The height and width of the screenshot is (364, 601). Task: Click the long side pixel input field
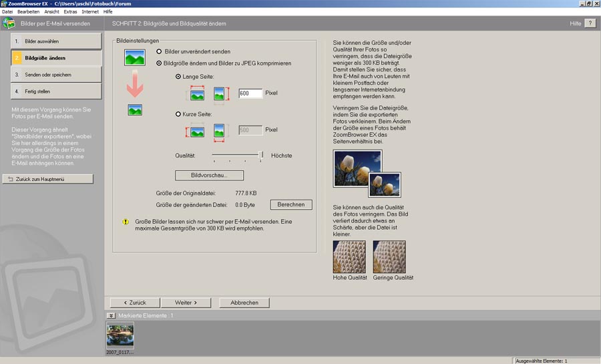250,94
